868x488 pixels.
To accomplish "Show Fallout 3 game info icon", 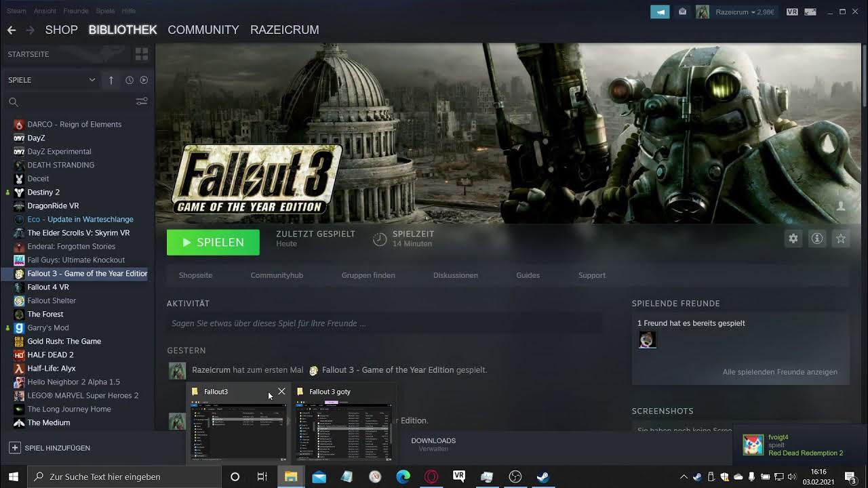I will point(817,239).
